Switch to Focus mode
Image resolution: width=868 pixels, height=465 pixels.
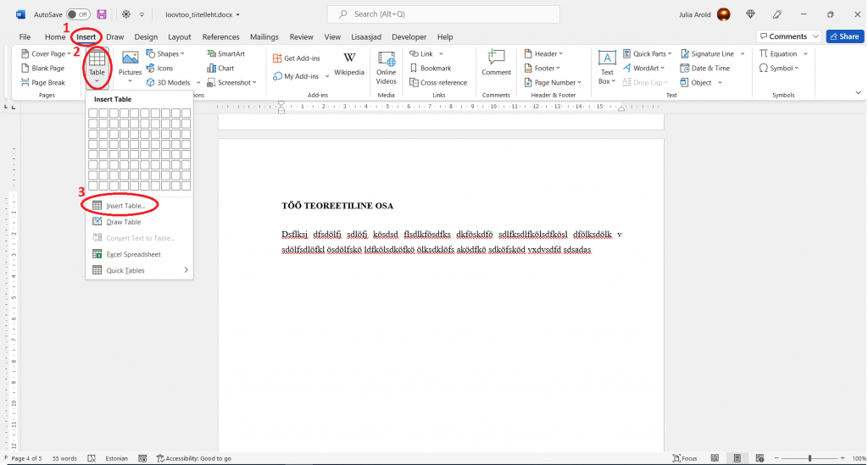point(685,458)
